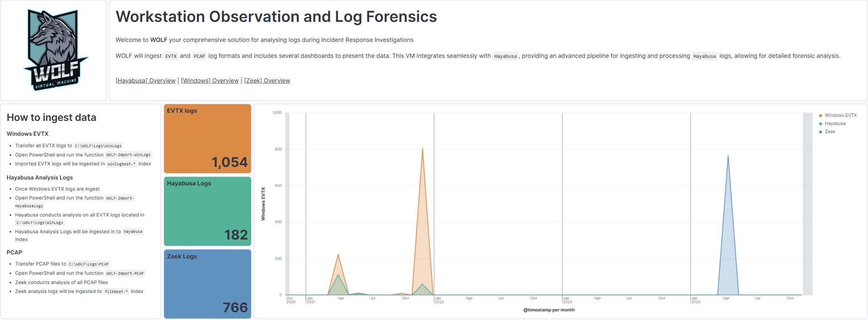
Task: Click the "C:\WOLF\Logs\PCAP" path
Action: (x=89, y=264)
